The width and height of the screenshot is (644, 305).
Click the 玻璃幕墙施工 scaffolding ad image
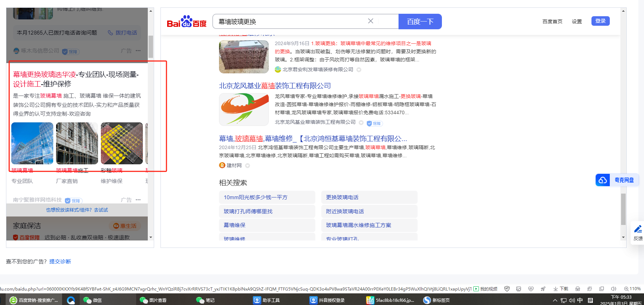click(77, 143)
